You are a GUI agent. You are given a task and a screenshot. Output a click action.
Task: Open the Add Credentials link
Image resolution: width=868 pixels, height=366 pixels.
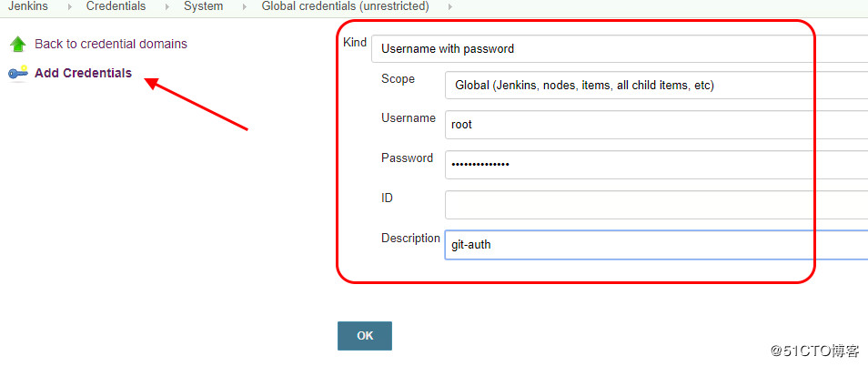(x=83, y=73)
